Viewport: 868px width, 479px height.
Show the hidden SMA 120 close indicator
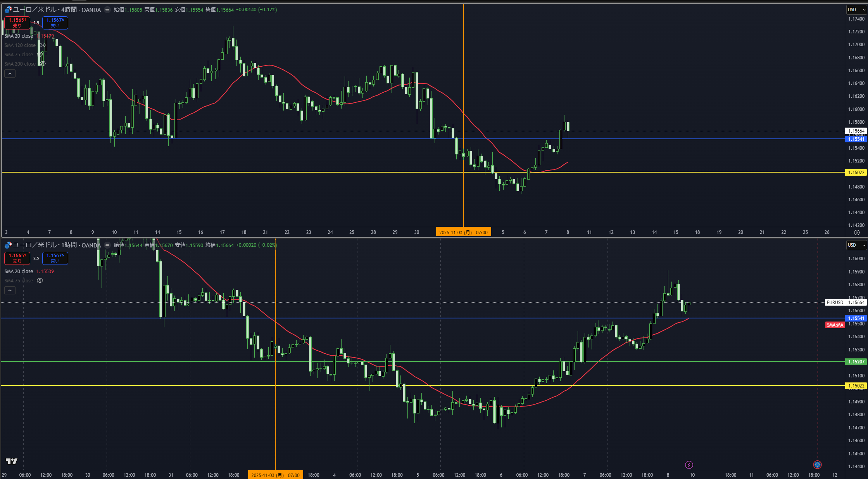[43, 45]
